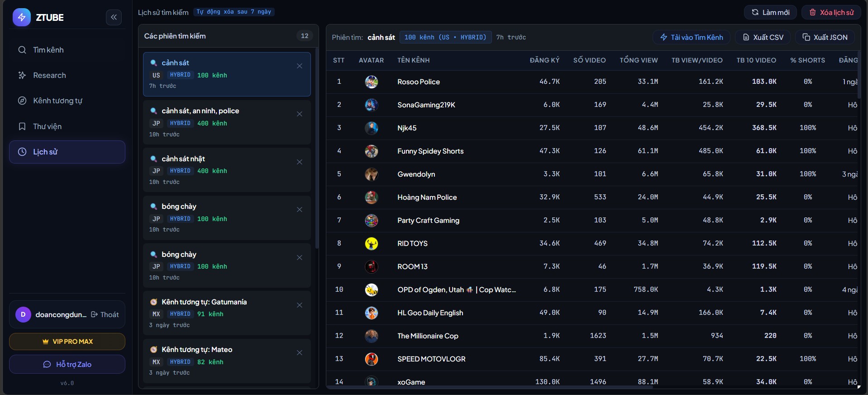Click the 'Tự động xóa sau 7 ngày' tag
The image size is (868, 395).
tap(234, 12)
